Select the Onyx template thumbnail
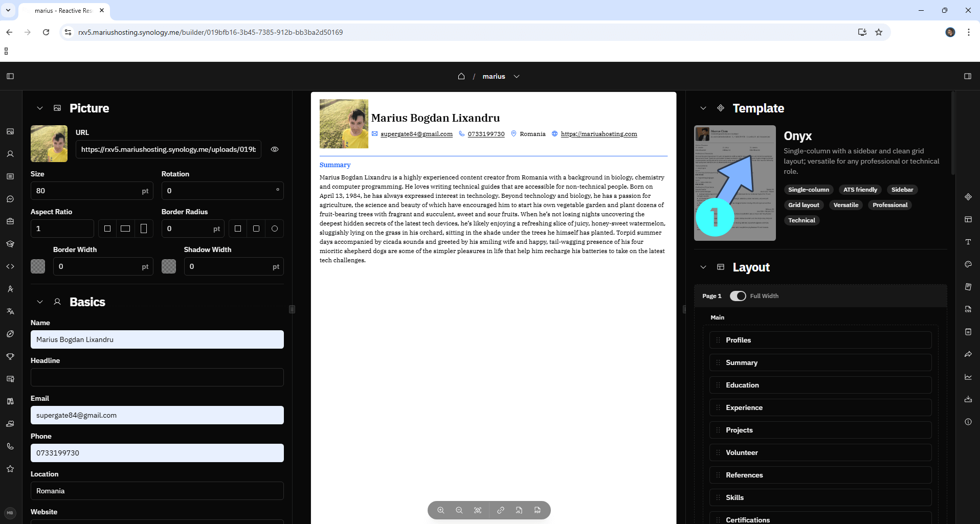The width and height of the screenshot is (980, 524). [734, 183]
